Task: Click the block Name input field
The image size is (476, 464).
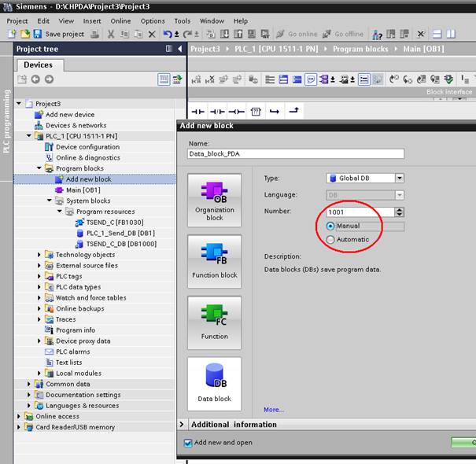Action: 296,154
